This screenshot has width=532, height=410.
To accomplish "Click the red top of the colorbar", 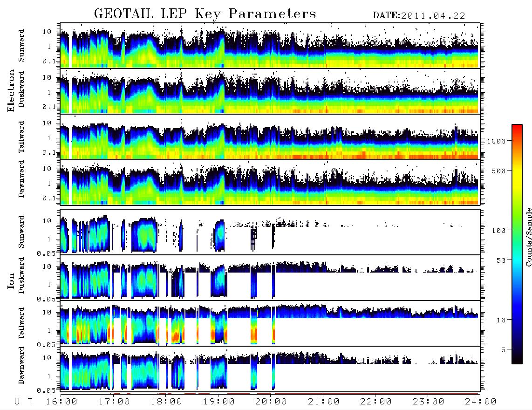I will click(x=517, y=129).
